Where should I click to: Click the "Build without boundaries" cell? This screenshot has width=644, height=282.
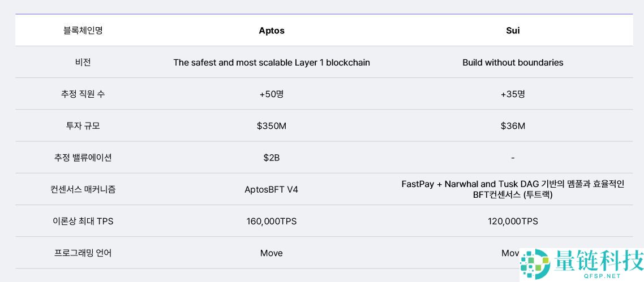tap(513, 62)
